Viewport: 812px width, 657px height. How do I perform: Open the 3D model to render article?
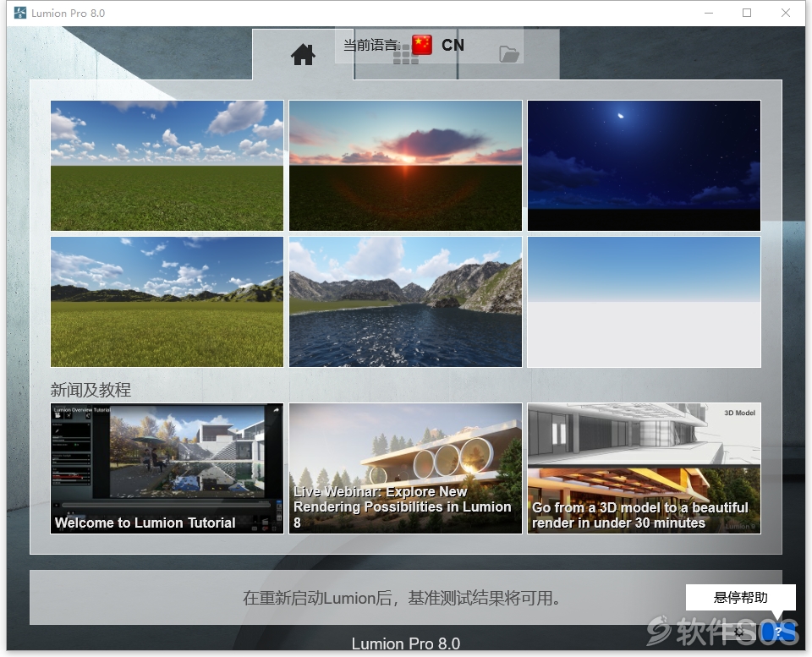(x=644, y=468)
